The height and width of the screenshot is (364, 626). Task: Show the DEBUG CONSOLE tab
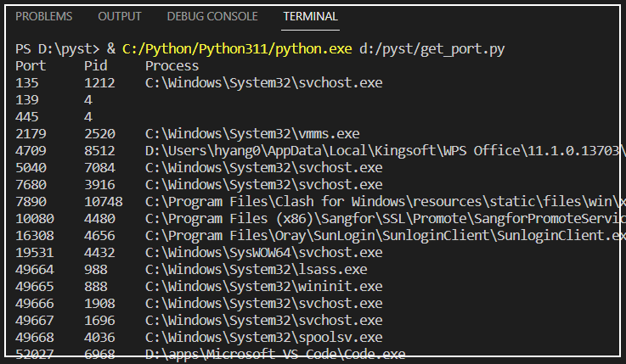[x=211, y=17]
